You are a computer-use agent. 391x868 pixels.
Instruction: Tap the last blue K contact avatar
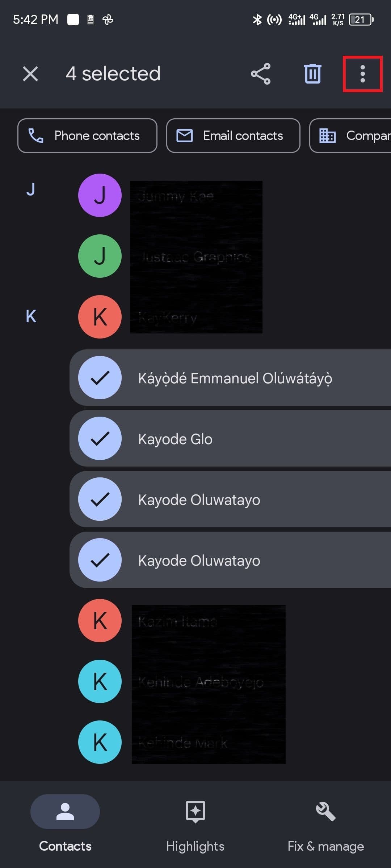[100, 742]
